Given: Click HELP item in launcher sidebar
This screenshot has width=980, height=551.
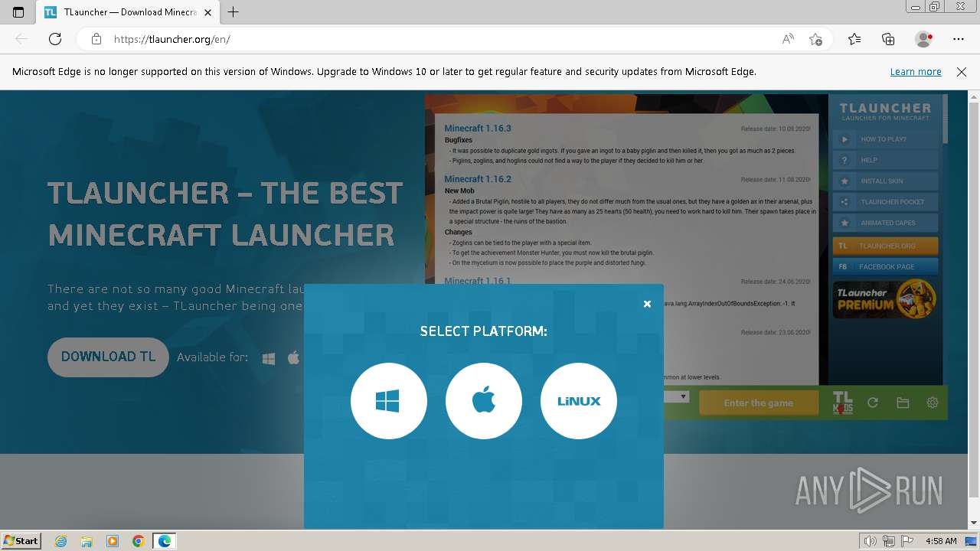Looking at the screenshot, I should (x=885, y=160).
